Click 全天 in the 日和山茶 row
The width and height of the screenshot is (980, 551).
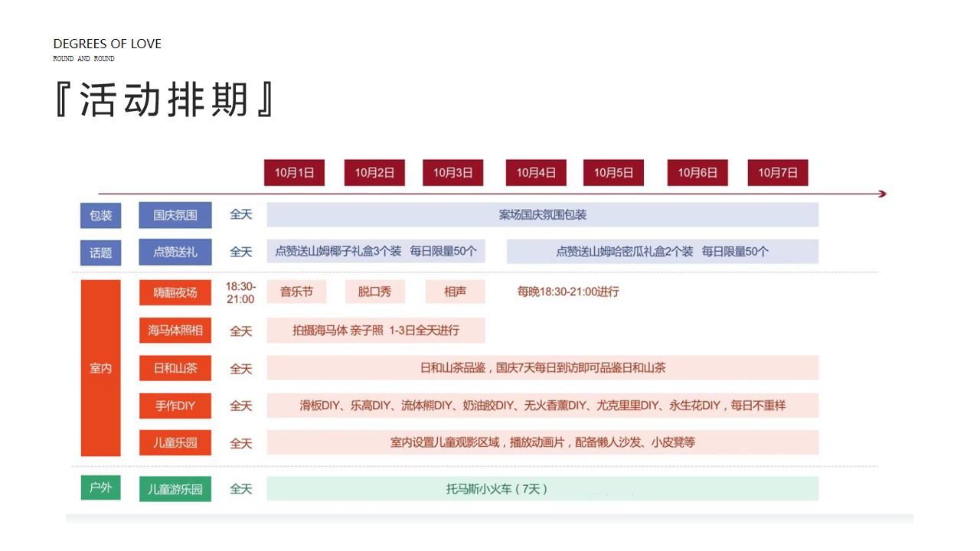point(241,368)
